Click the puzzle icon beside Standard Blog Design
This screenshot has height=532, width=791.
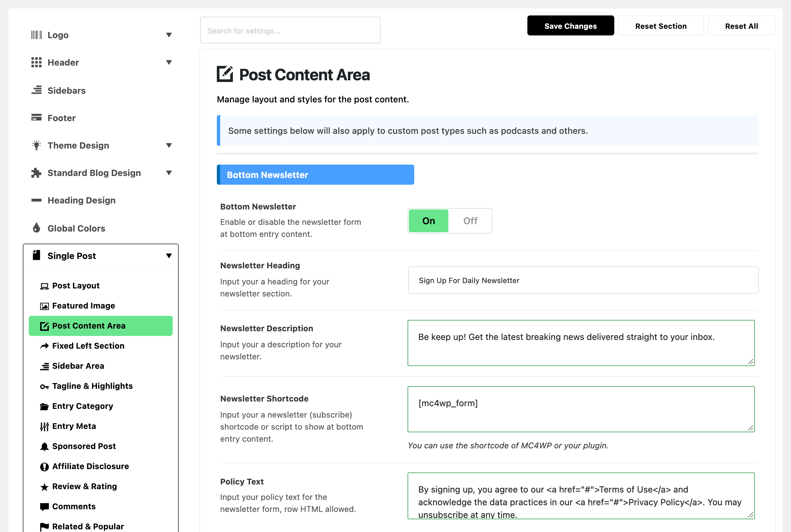coord(36,173)
